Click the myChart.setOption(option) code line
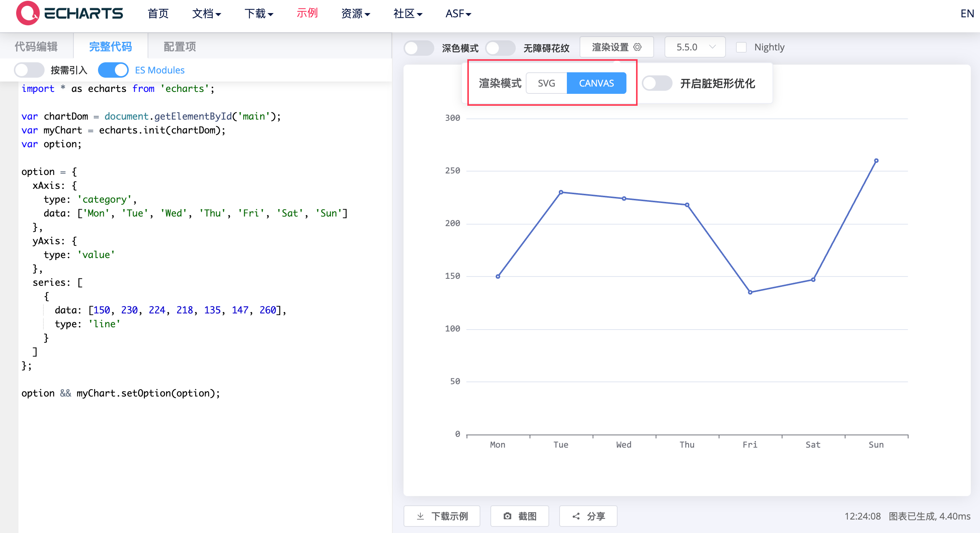The height and width of the screenshot is (533, 980). pos(121,393)
